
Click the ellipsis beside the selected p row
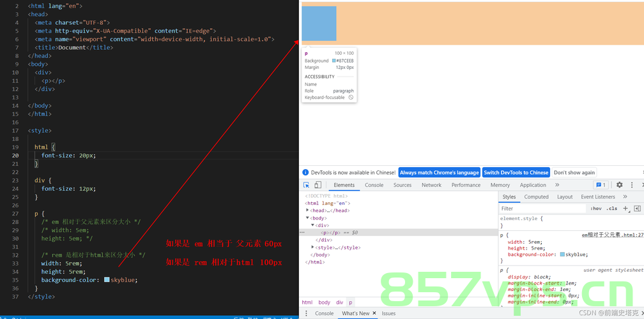click(x=302, y=232)
